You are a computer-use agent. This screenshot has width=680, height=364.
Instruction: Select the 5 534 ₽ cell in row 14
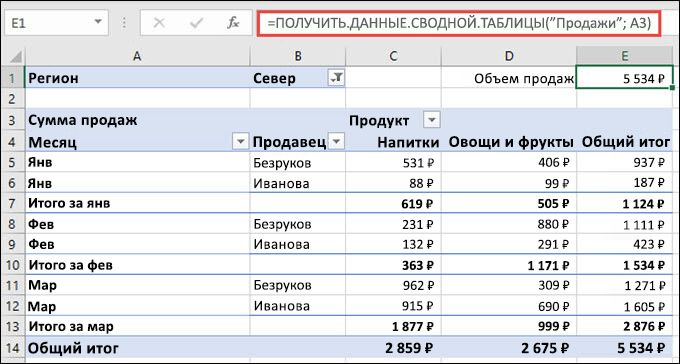coord(625,348)
